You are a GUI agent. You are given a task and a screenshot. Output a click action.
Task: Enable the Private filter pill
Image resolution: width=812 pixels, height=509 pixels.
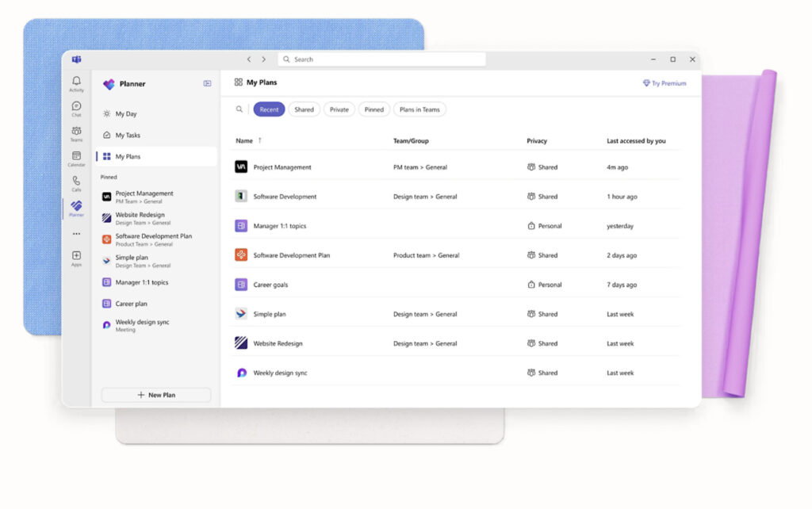pos(339,109)
